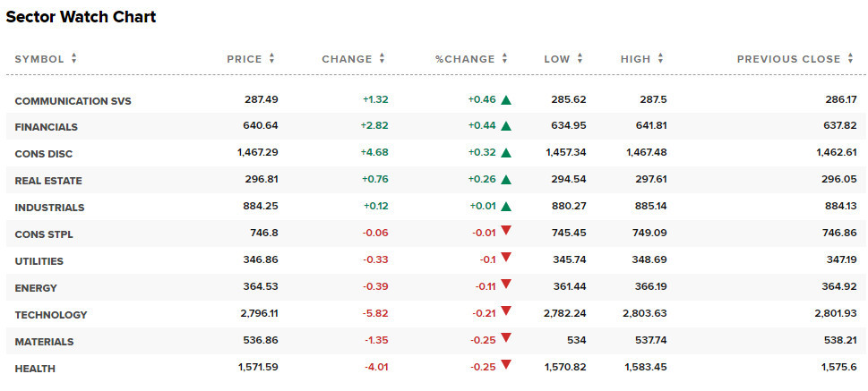Select the ENERGY sector row name
The width and height of the screenshot is (868, 391).
[x=36, y=288]
